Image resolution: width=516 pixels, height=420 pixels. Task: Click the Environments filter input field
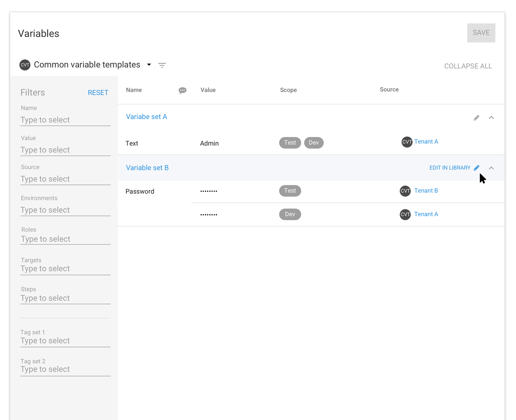tap(65, 209)
